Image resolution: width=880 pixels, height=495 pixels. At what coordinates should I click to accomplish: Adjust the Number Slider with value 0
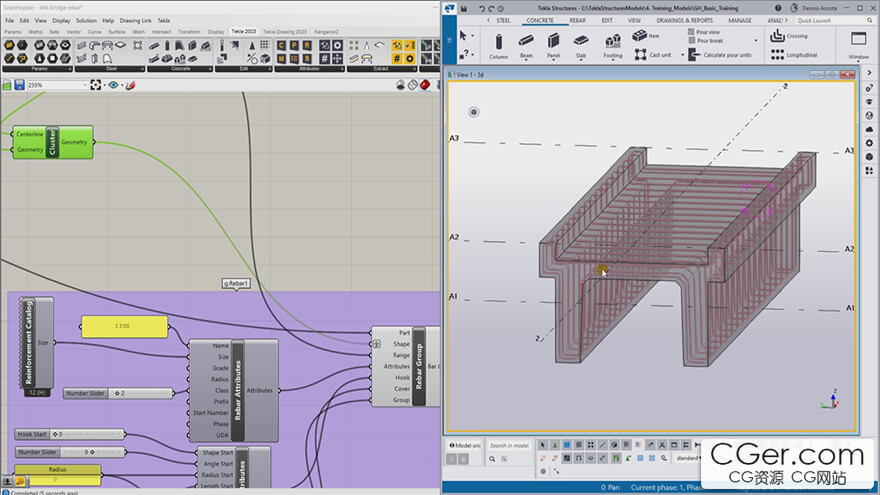pyautogui.click(x=70, y=452)
